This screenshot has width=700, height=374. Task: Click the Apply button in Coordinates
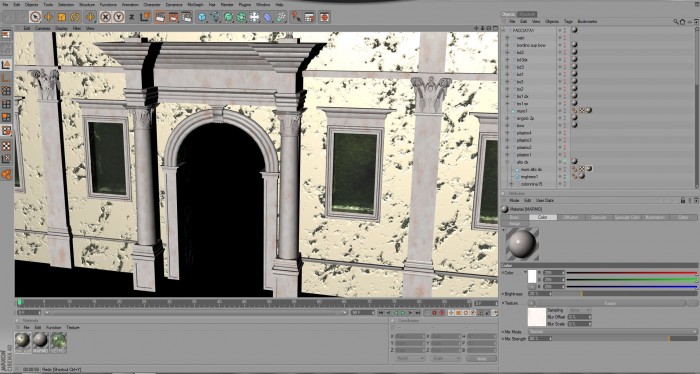[x=481, y=358]
